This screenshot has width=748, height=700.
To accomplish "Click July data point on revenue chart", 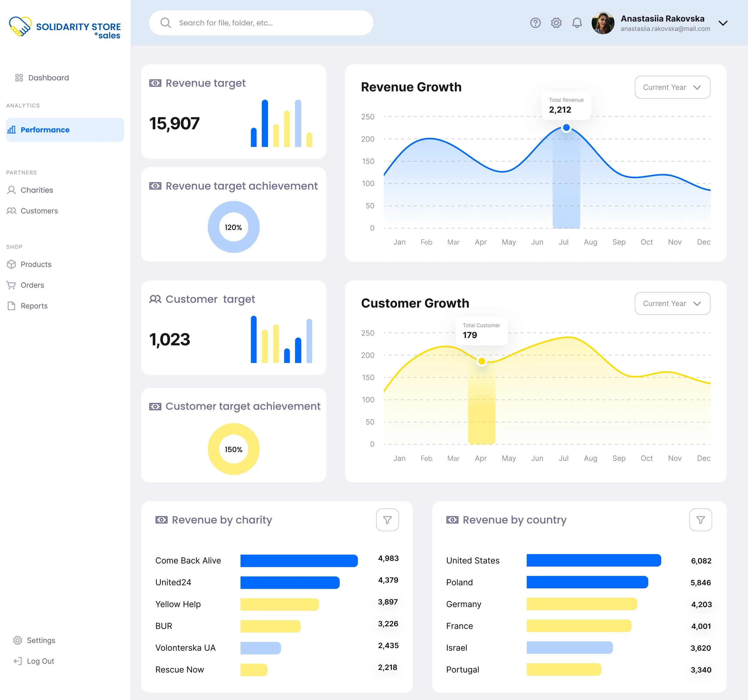I will click(566, 127).
